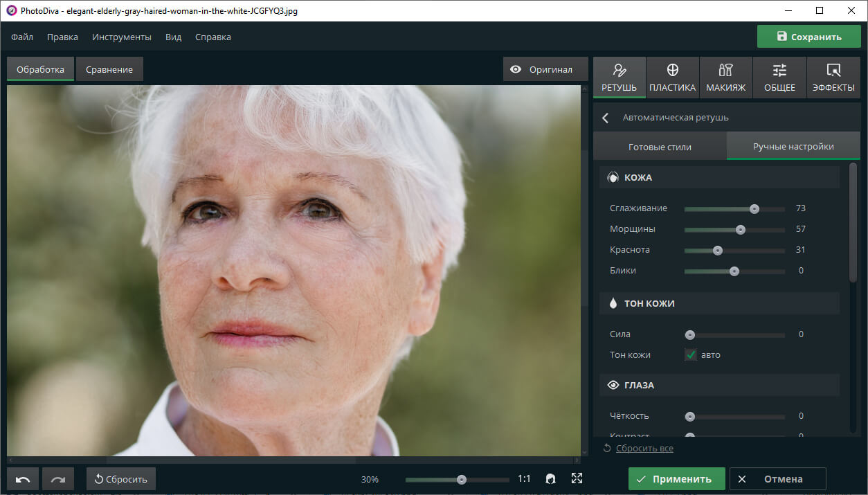Image resolution: width=868 pixels, height=495 pixels.
Task: Collapse the Тон кожи section header
Action: [719, 303]
